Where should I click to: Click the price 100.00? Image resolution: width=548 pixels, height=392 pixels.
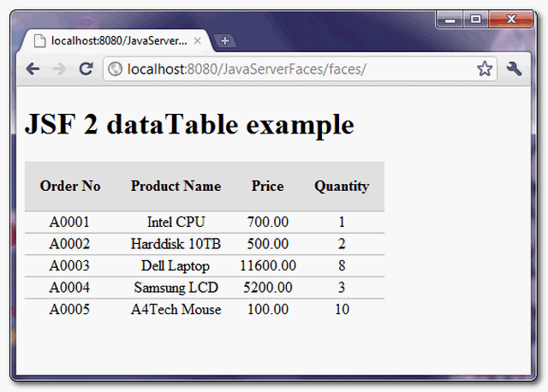coord(268,309)
